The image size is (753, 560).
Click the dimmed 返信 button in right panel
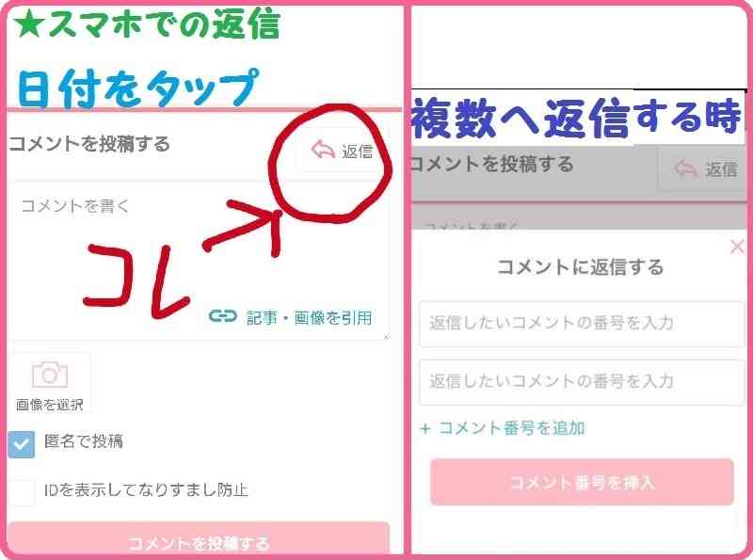tap(704, 169)
